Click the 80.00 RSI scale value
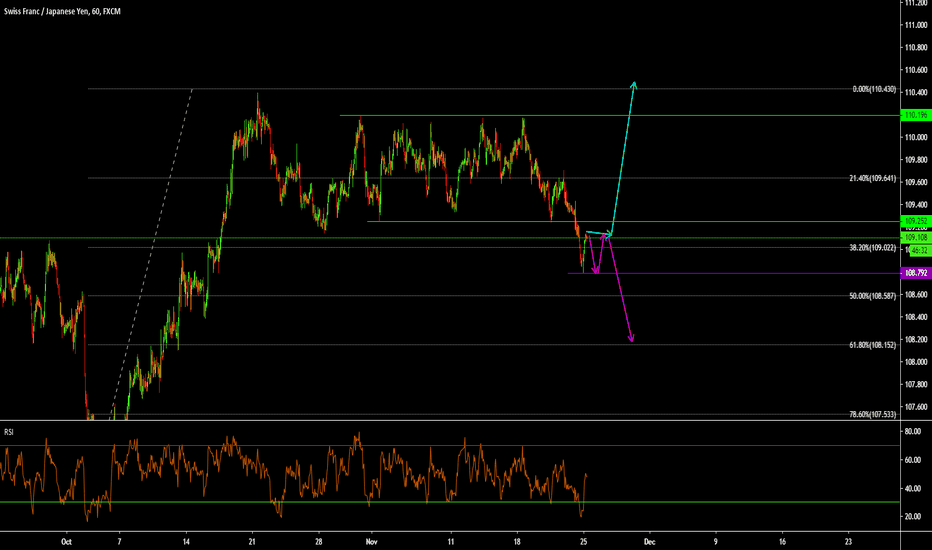 tap(912, 432)
